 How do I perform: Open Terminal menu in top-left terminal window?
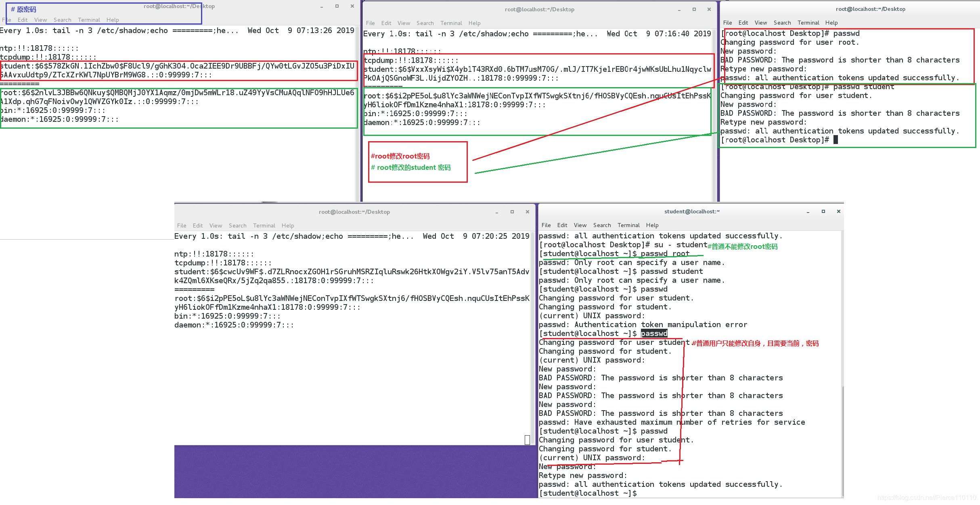coord(89,20)
